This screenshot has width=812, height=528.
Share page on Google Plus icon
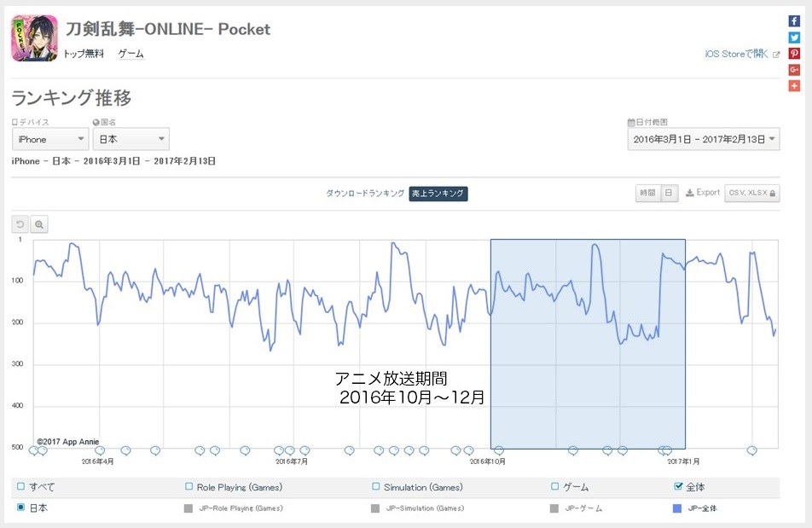coord(794,69)
